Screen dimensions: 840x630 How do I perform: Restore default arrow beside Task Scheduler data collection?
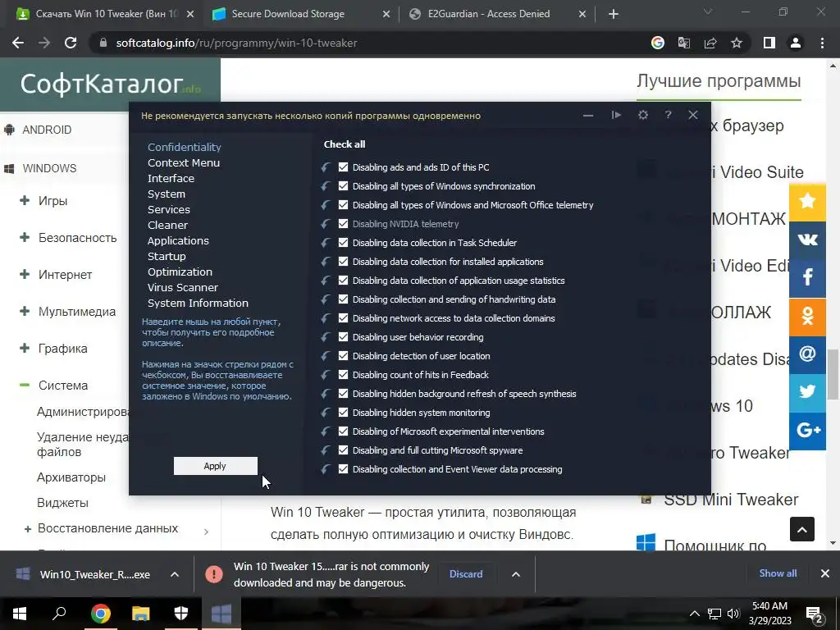tap(325, 243)
